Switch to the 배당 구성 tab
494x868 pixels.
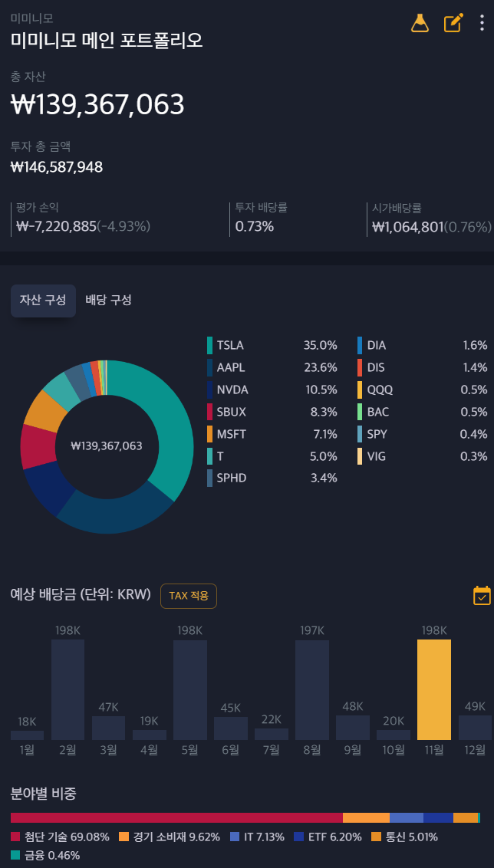pos(109,301)
